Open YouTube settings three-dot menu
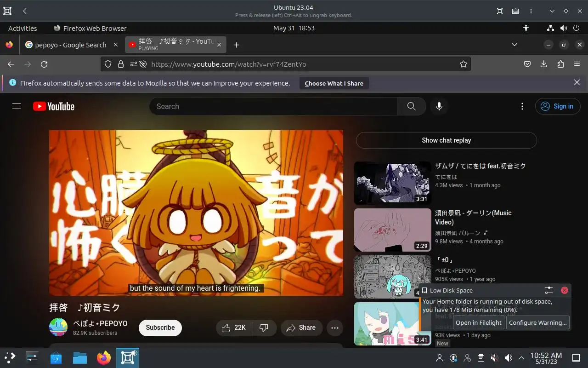This screenshot has width=588, height=368. pos(522,106)
